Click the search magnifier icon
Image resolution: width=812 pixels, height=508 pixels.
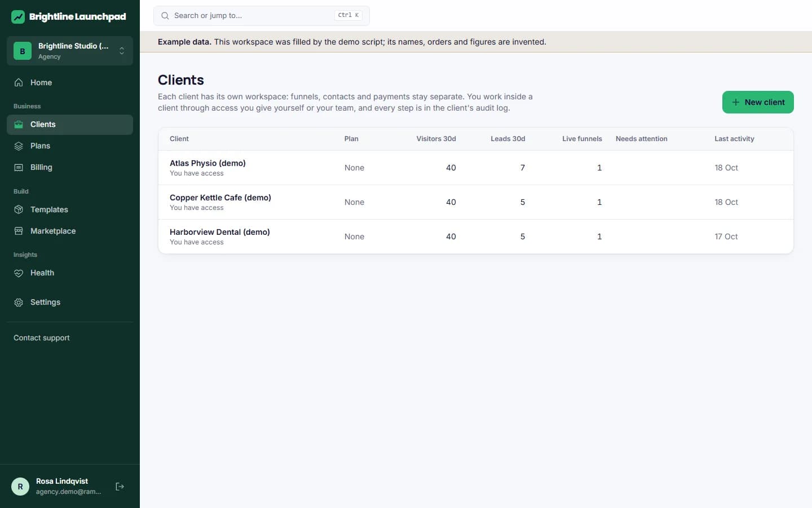165,16
